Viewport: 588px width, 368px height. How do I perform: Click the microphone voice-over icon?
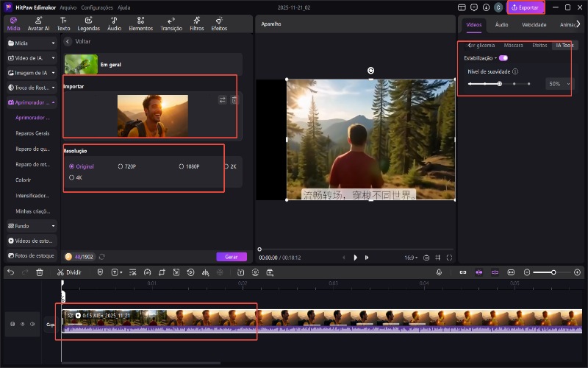click(439, 272)
